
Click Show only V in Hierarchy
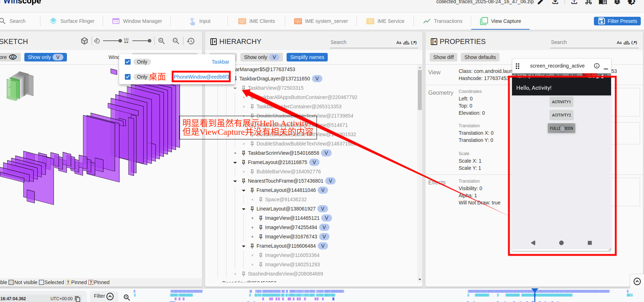point(262,57)
